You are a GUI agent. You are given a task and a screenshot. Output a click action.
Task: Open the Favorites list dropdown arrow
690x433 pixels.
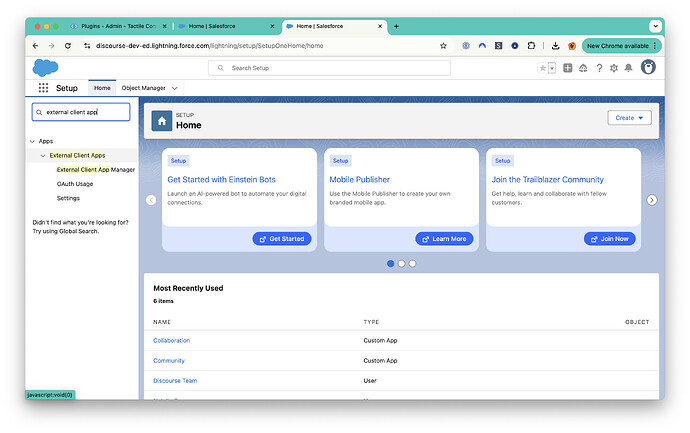552,68
